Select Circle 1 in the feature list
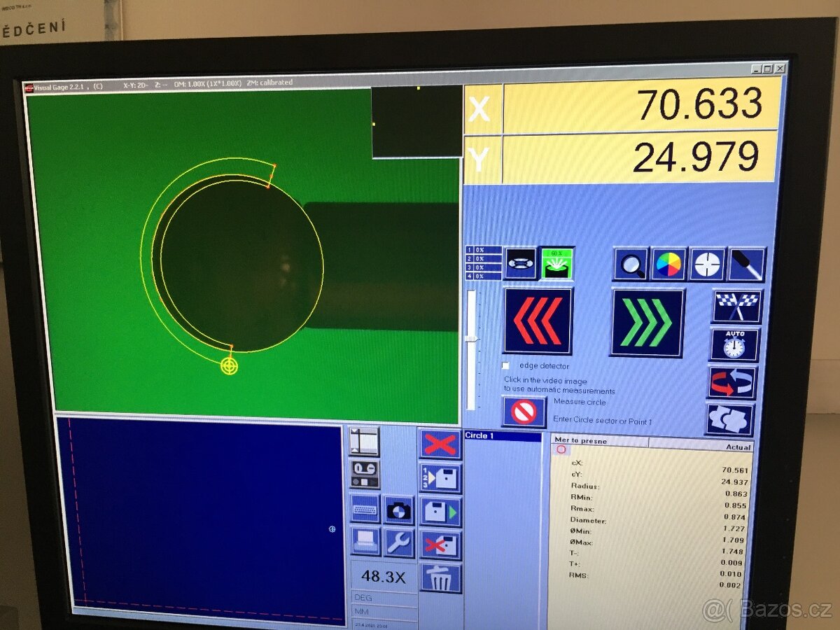This screenshot has height=630, width=840. (502, 436)
